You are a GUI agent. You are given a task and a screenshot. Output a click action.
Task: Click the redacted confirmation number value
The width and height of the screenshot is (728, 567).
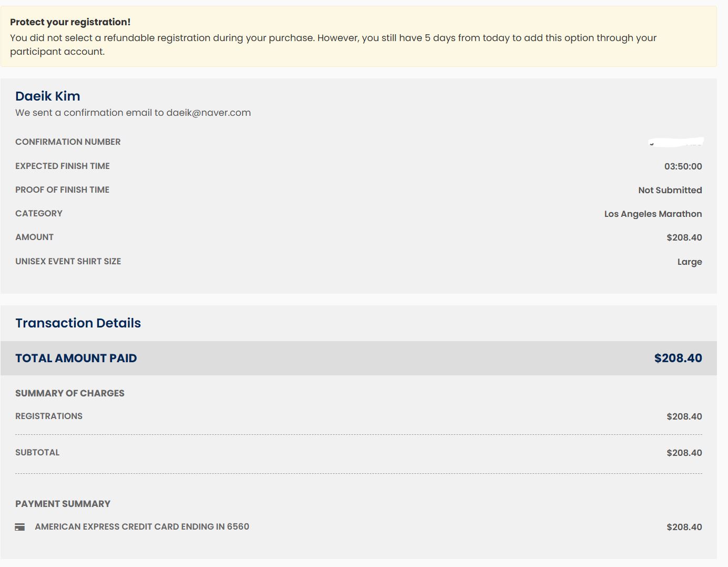tap(676, 142)
